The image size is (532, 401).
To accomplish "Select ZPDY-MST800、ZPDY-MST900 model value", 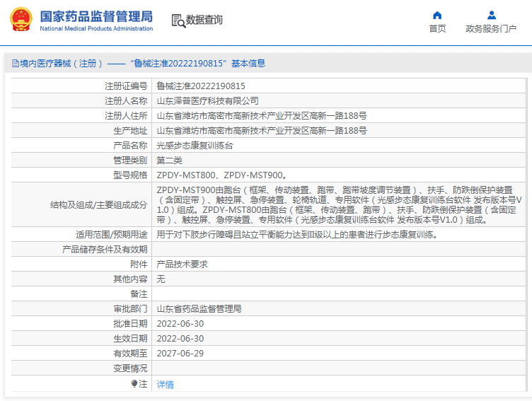I will pos(222,175).
